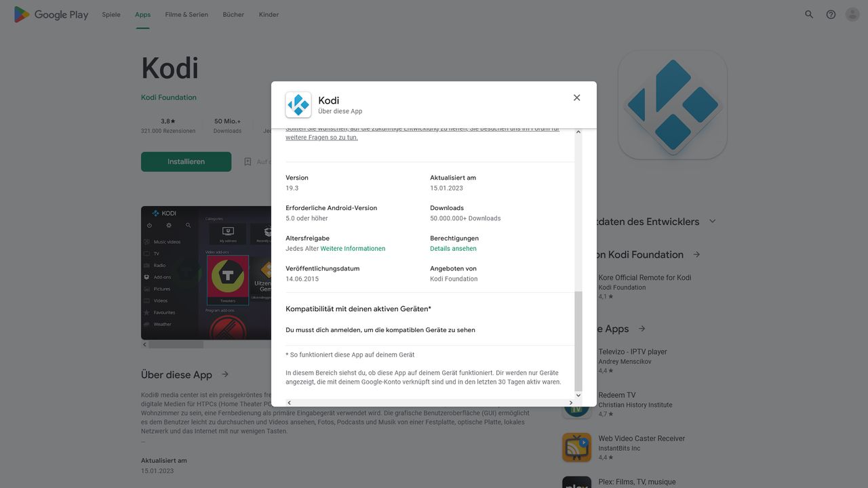Close the Kodi info dialog

coord(576,98)
